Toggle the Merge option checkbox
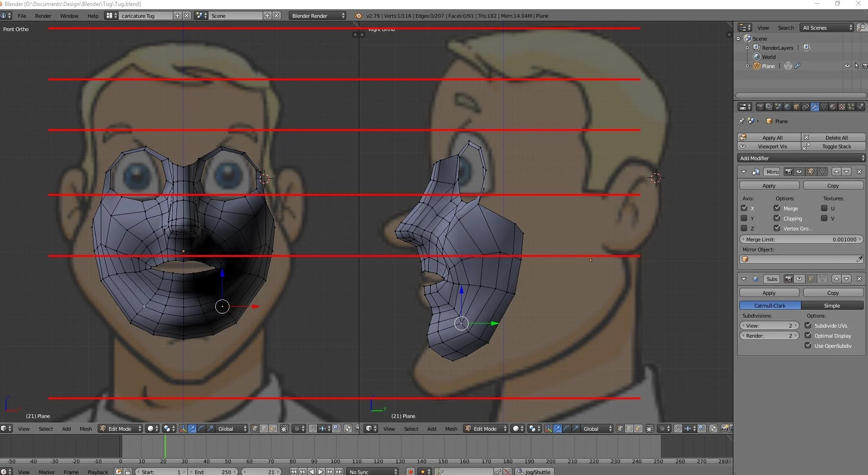The width and height of the screenshot is (868, 475). click(x=777, y=208)
